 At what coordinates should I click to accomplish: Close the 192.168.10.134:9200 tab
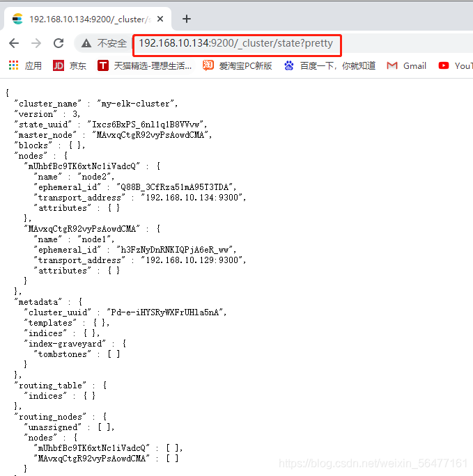point(160,19)
